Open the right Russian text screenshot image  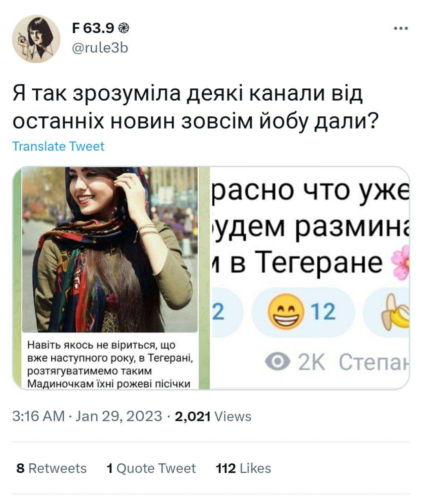pyautogui.click(x=311, y=278)
